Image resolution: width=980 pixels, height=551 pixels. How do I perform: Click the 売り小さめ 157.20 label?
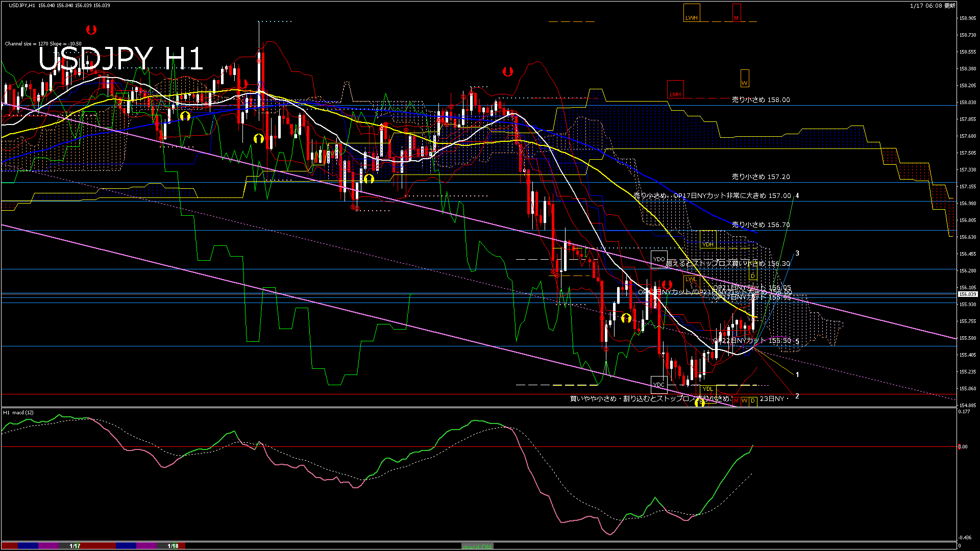pyautogui.click(x=761, y=177)
